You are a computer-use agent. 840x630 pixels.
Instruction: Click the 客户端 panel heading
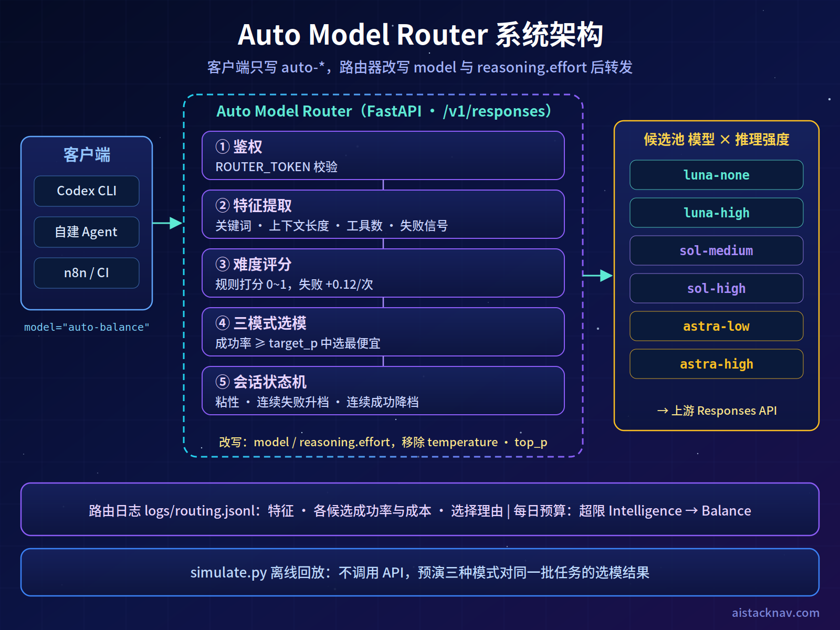87,155
